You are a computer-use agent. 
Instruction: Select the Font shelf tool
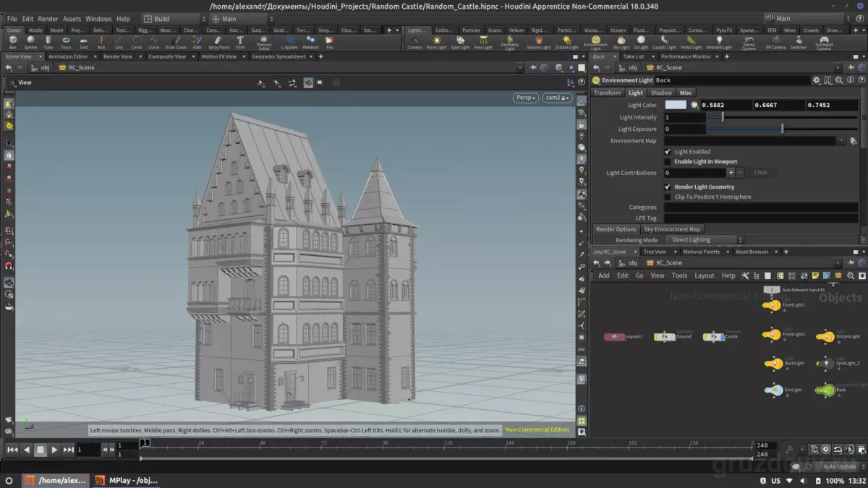(x=240, y=42)
